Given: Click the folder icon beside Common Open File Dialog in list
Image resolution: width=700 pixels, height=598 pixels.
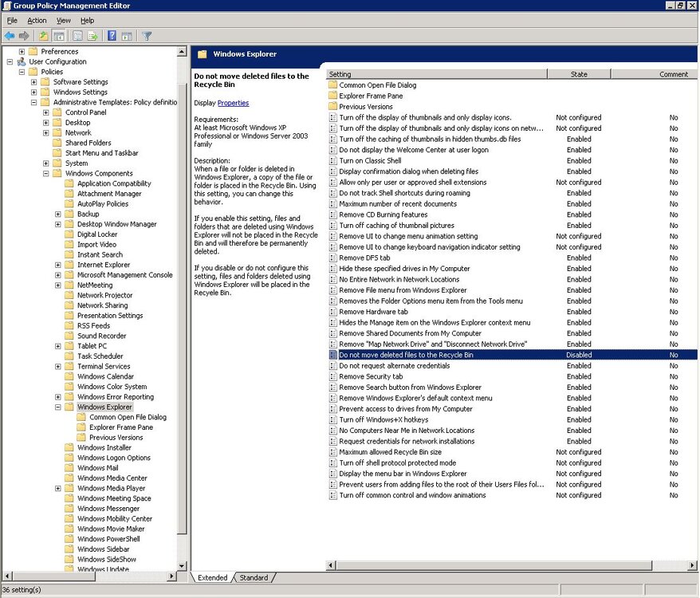Looking at the screenshot, I should pos(332,85).
